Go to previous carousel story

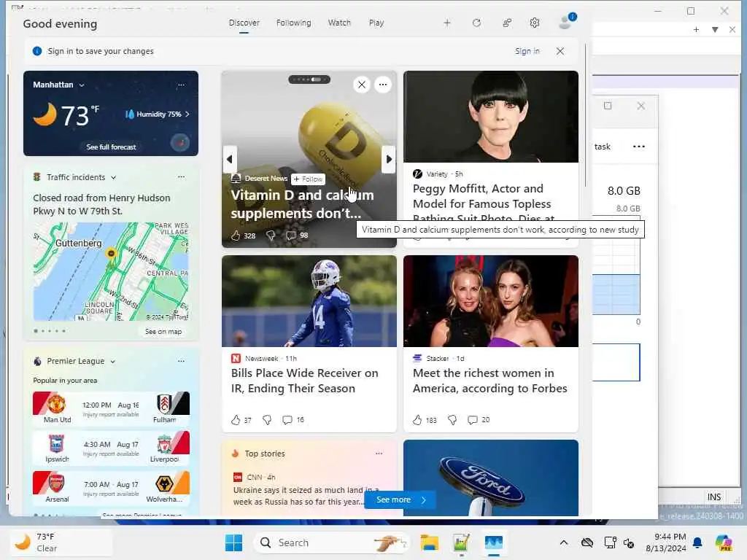pyautogui.click(x=230, y=159)
